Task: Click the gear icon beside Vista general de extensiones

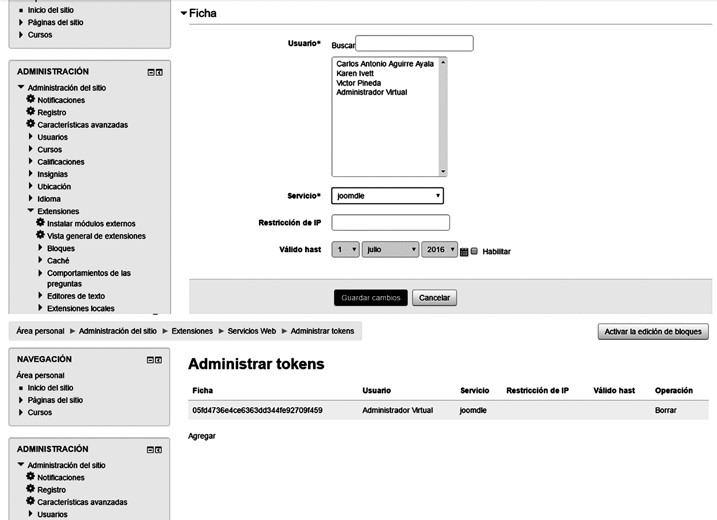Action: point(40,235)
